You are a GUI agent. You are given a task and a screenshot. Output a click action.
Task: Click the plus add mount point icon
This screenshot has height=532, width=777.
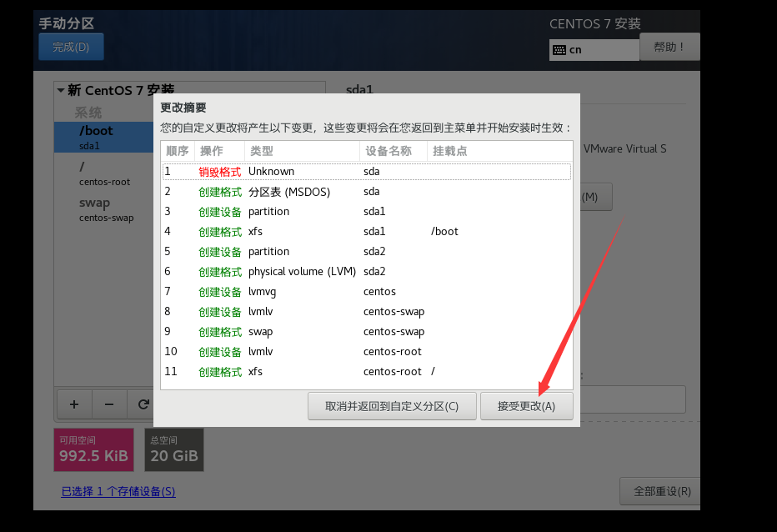(74, 404)
